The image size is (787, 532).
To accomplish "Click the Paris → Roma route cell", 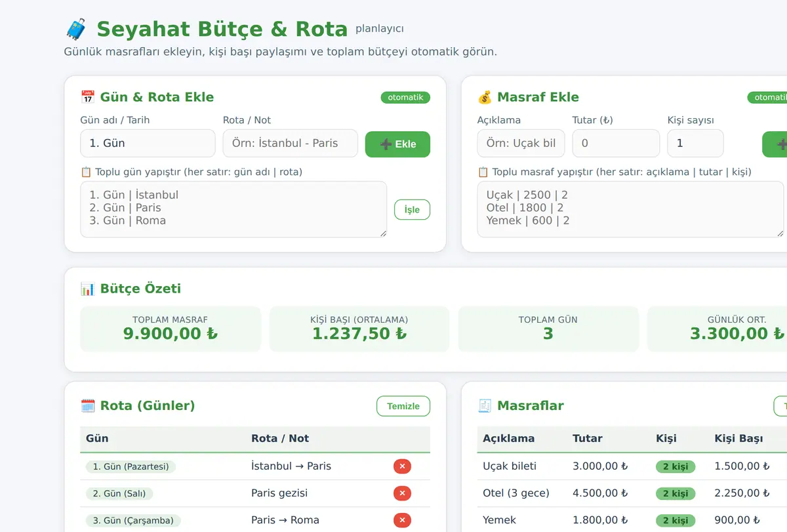I will coord(285,520).
